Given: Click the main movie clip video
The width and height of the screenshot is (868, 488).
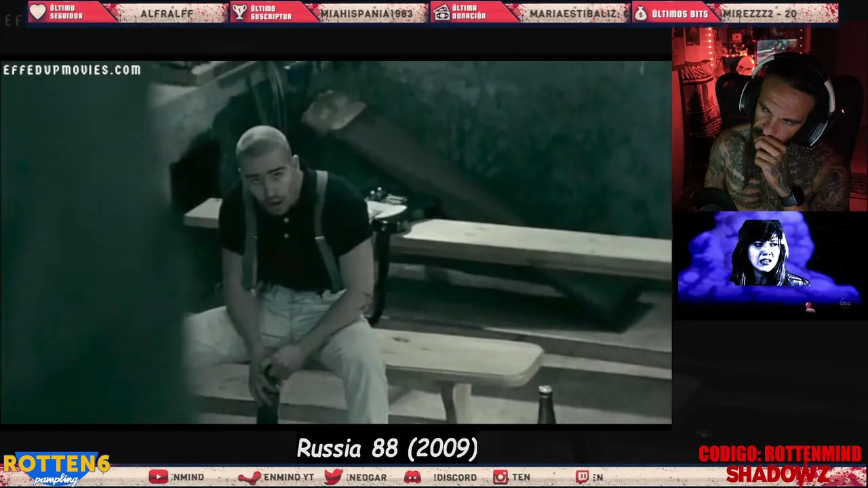Looking at the screenshot, I should click(336, 243).
